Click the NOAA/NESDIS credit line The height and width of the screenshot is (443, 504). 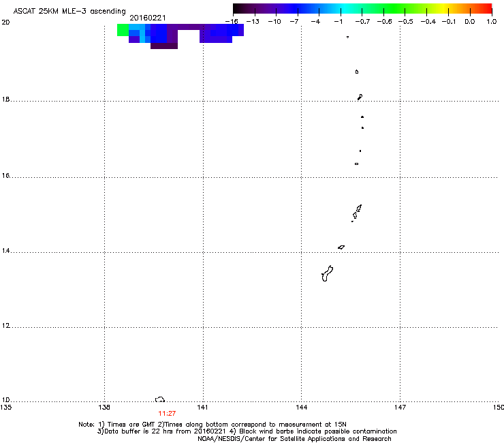tap(294, 439)
